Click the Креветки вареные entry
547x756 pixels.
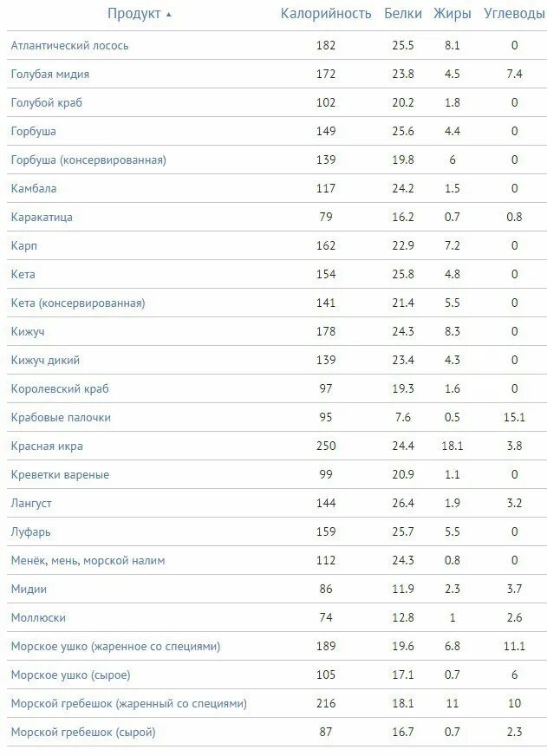[x=60, y=474]
